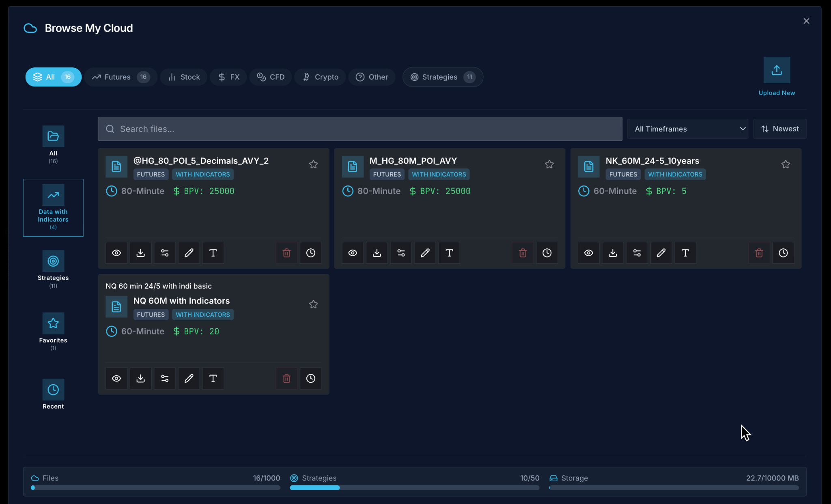Select Data with Indicators sidebar category
Viewport: 831px width, 504px height.
click(53, 207)
